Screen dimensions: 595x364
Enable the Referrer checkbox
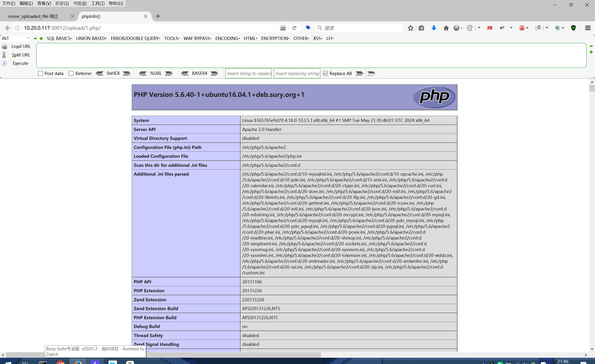point(71,73)
